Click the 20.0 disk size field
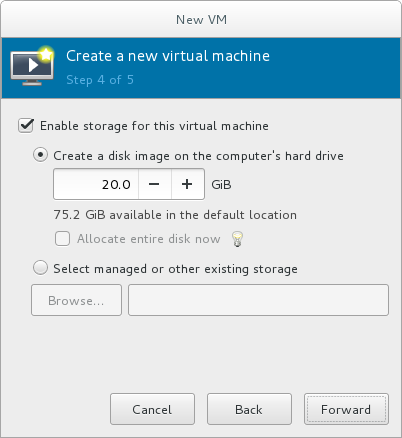This screenshot has height=438, width=402. (96, 184)
